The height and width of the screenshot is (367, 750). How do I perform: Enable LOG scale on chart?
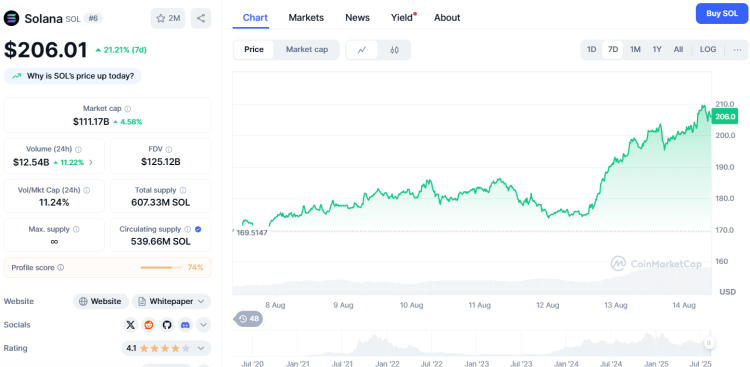coord(708,50)
